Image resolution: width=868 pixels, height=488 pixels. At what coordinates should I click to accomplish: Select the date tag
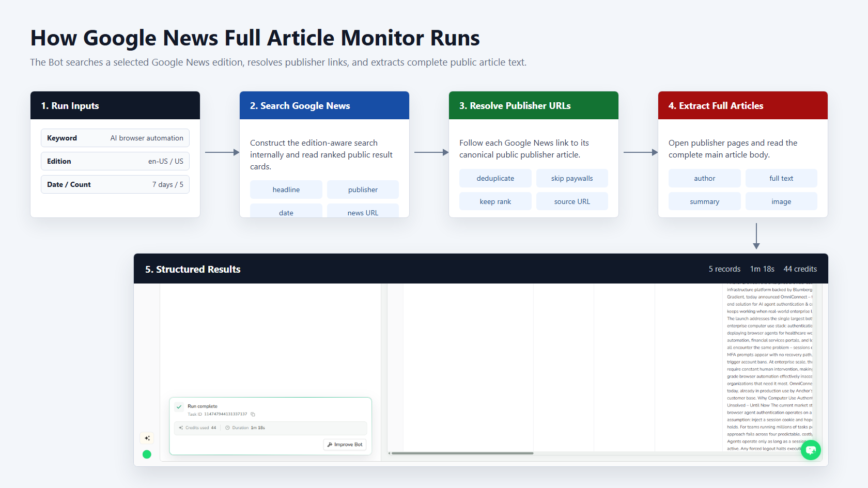pyautogui.click(x=286, y=211)
